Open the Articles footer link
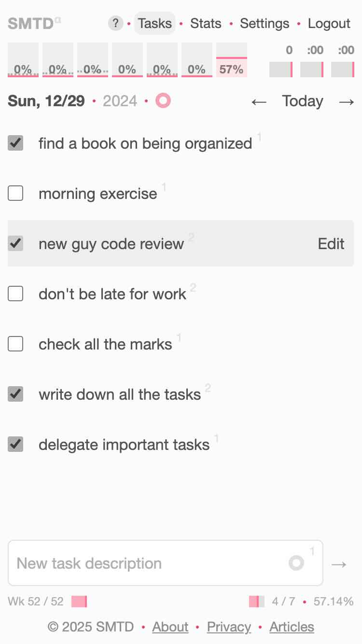362x644 pixels. (292, 627)
